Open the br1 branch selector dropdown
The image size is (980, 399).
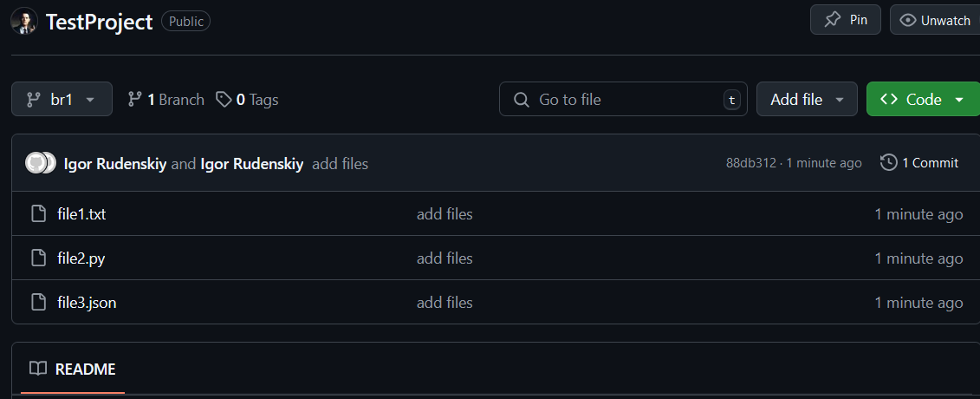tap(62, 99)
